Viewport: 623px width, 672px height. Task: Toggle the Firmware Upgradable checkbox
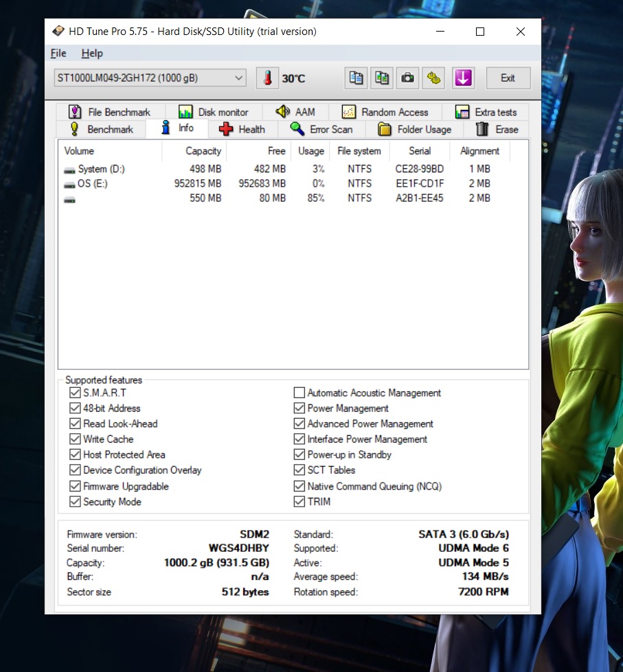point(75,486)
